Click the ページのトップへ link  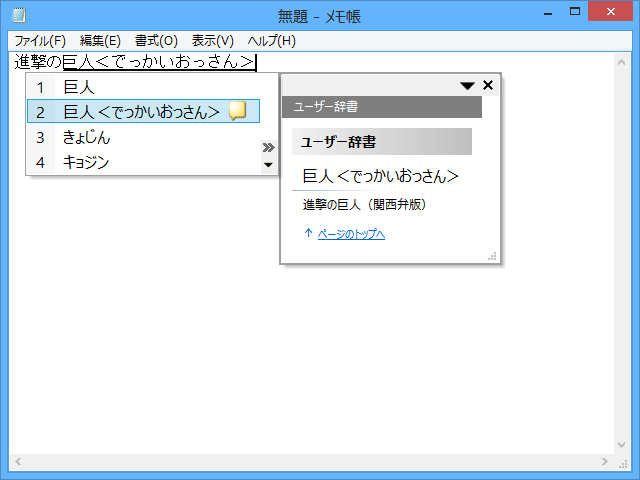(x=351, y=234)
